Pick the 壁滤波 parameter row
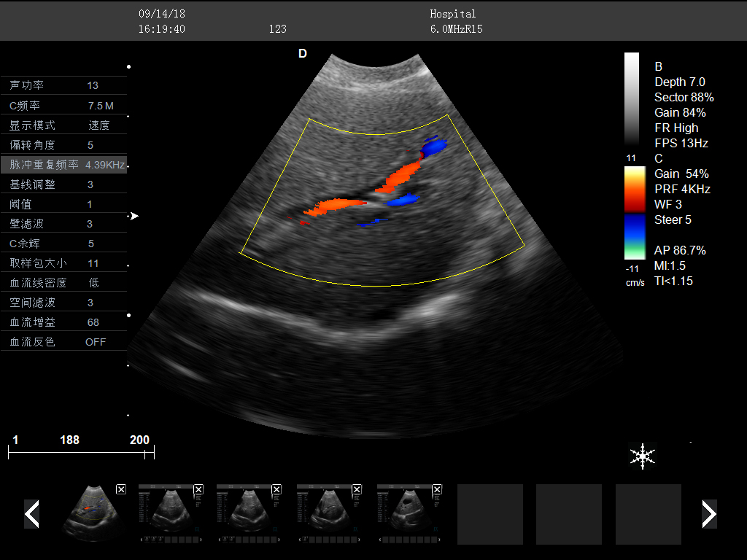 tap(63, 224)
